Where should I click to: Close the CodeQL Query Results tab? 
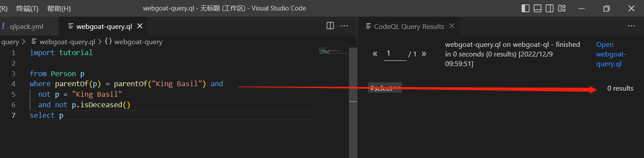click(x=452, y=26)
